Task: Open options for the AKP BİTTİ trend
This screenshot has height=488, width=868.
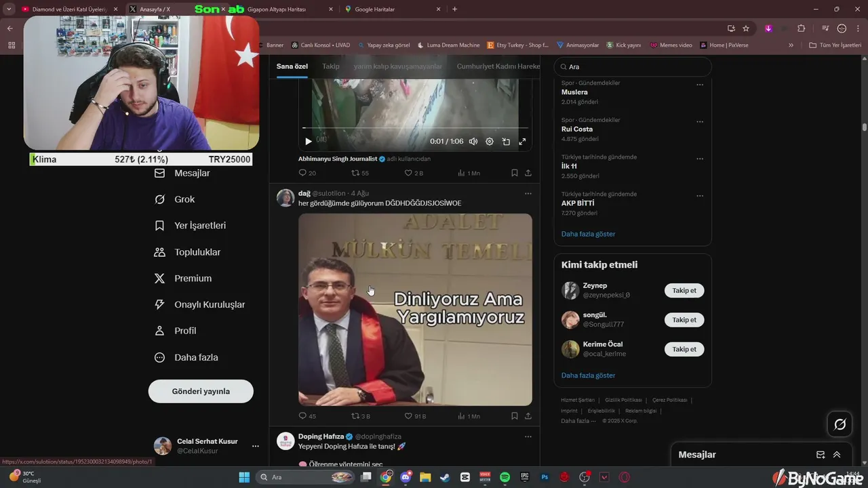Action: tap(700, 196)
